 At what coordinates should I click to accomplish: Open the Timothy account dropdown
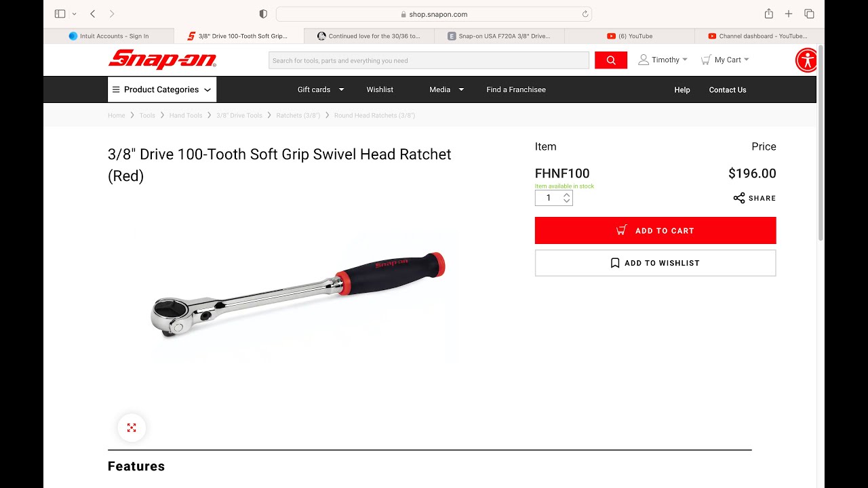coord(663,60)
